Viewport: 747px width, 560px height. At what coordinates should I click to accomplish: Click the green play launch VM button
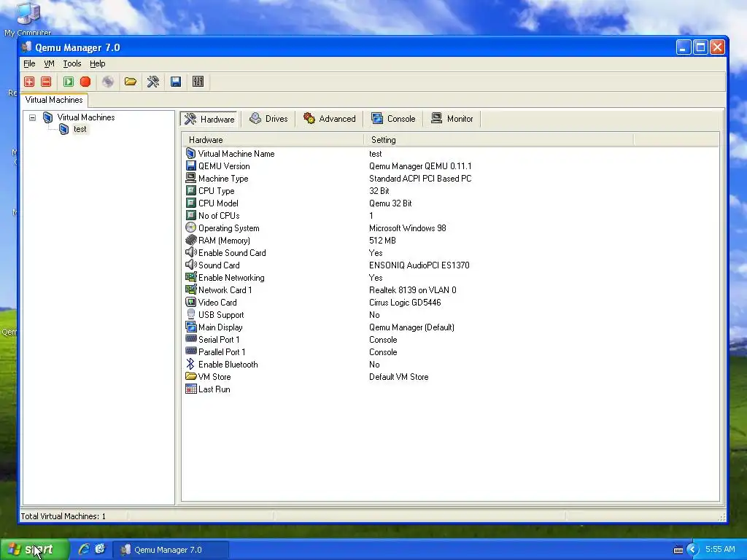(x=68, y=82)
